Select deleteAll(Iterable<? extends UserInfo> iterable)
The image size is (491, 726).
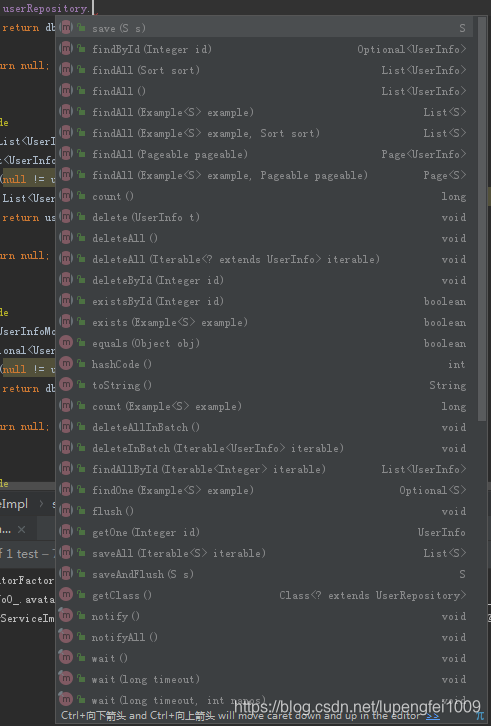[264, 259]
